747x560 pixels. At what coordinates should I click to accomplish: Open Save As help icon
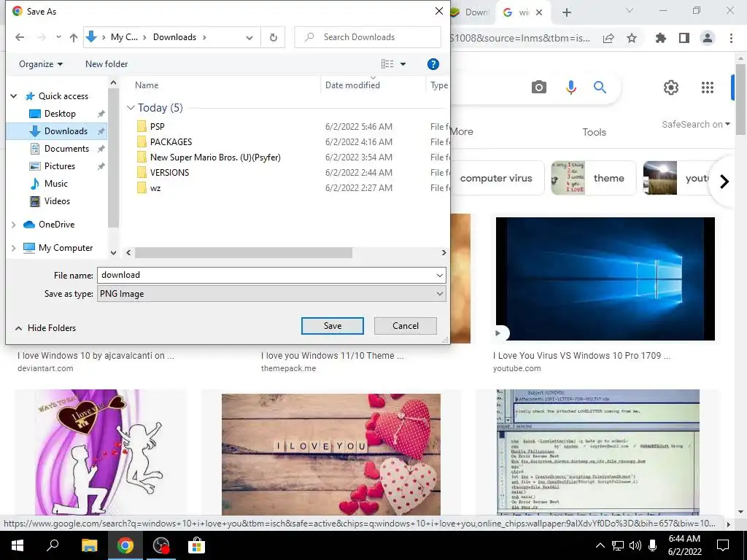433,64
